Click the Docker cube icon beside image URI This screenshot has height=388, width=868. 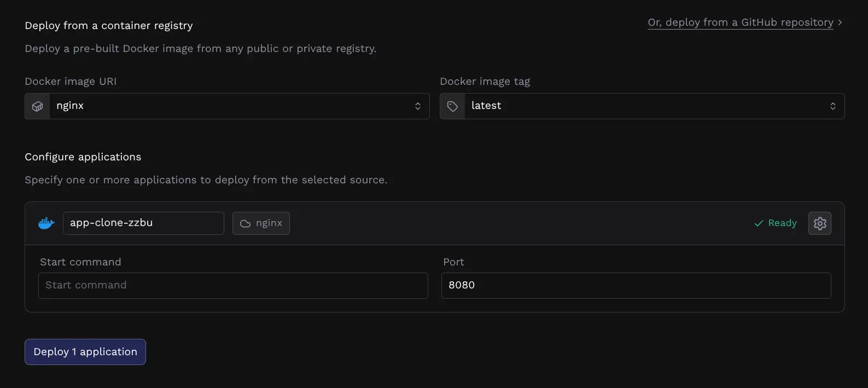pos(37,106)
